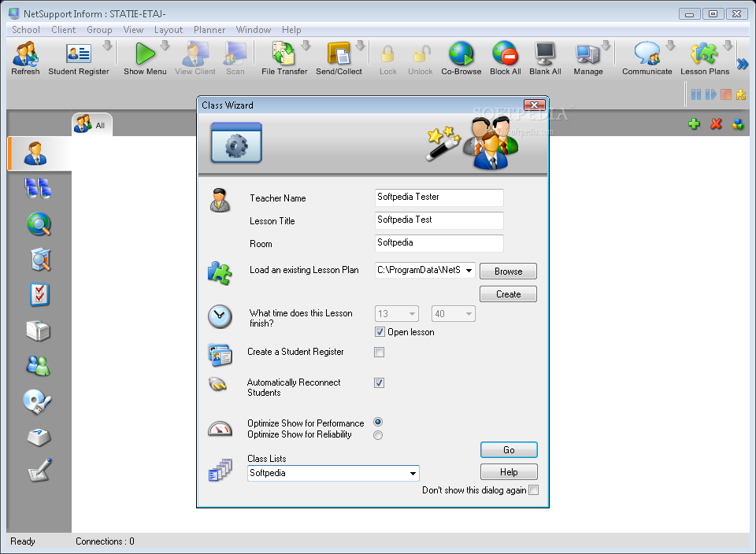Toggle Automatically Reconnect Students checkbox
The image size is (756, 554).
click(380, 383)
